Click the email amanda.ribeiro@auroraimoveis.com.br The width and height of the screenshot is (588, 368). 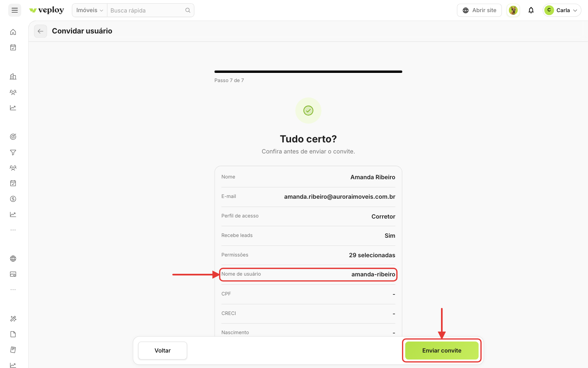340,197
